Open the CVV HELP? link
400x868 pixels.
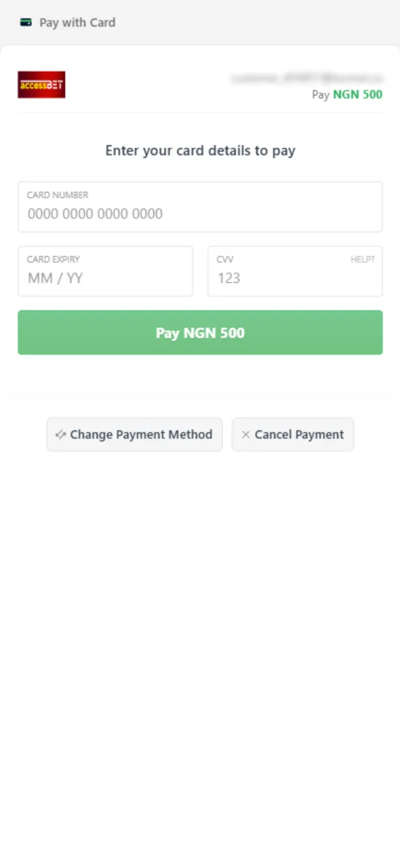click(362, 259)
